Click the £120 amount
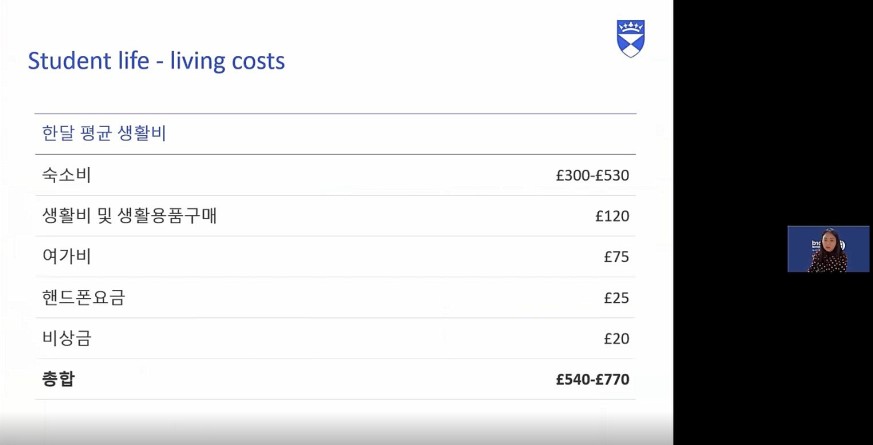873x445 pixels. [x=612, y=216]
